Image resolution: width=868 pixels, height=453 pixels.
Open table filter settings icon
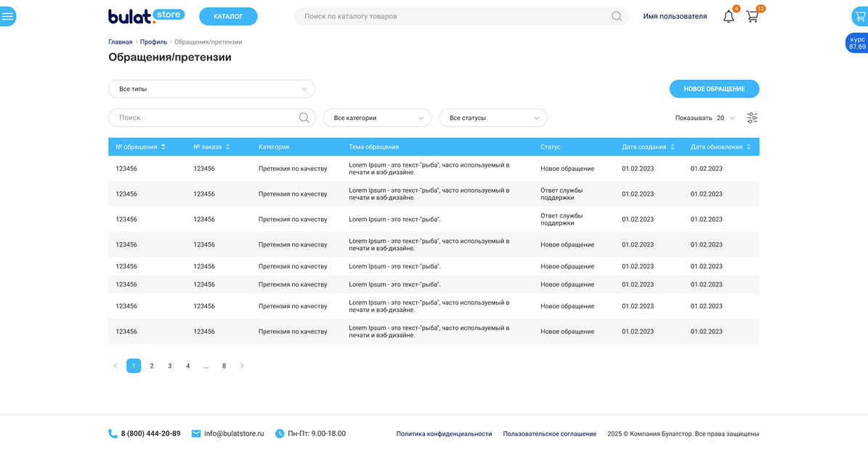click(x=752, y=118)
